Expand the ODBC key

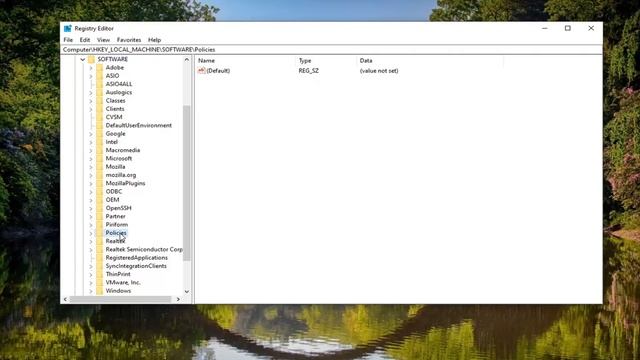(x=91, y=191)
